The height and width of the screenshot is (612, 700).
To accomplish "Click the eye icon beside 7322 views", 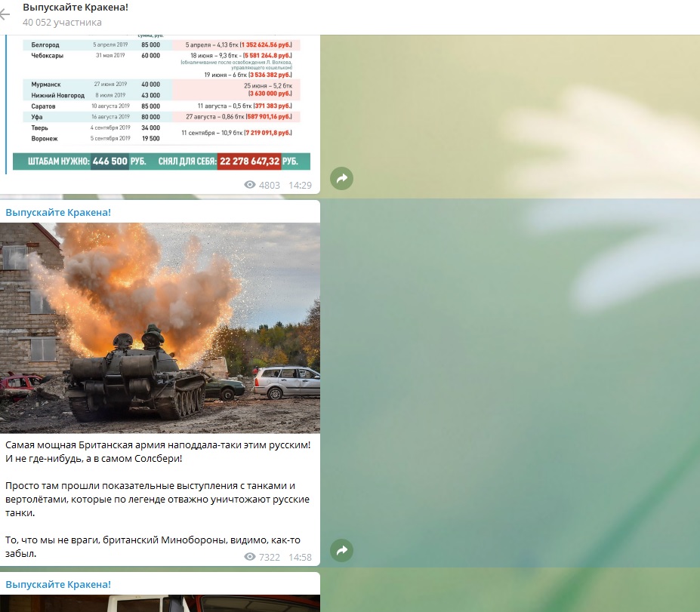I will click(251, 557).
